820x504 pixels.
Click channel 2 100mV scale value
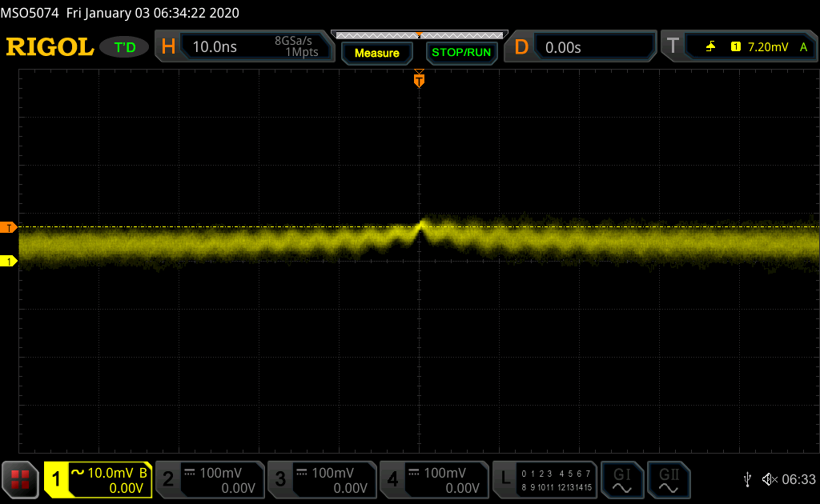[221, 473]
